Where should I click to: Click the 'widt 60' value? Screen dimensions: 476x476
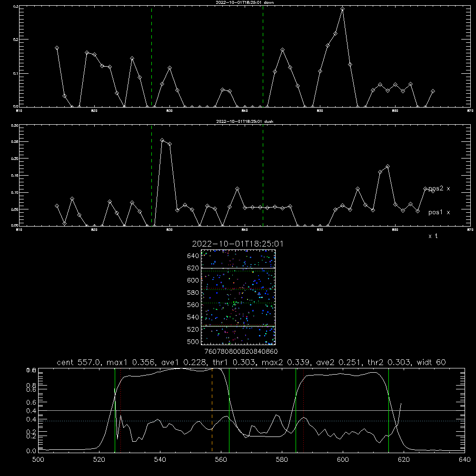click(x=431, y=362)
